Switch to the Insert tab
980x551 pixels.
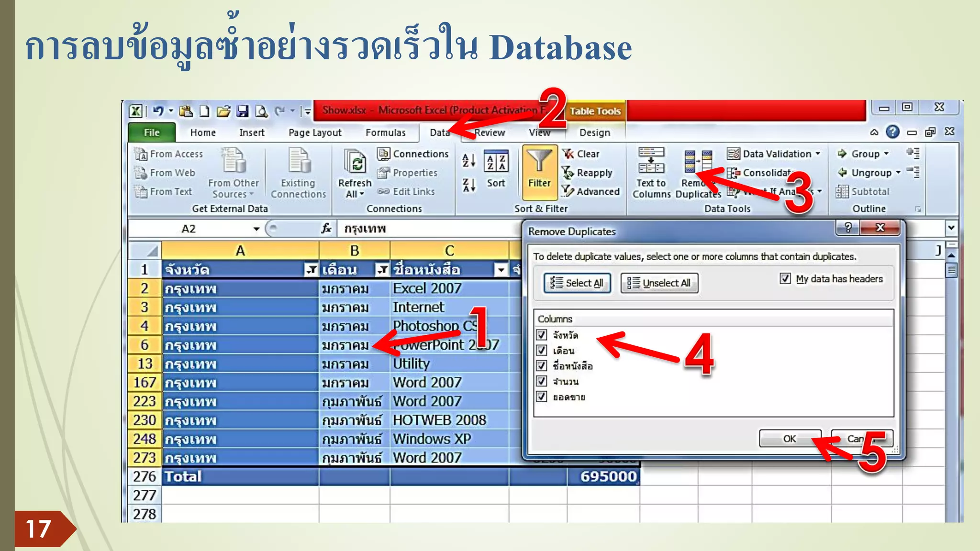252,132
